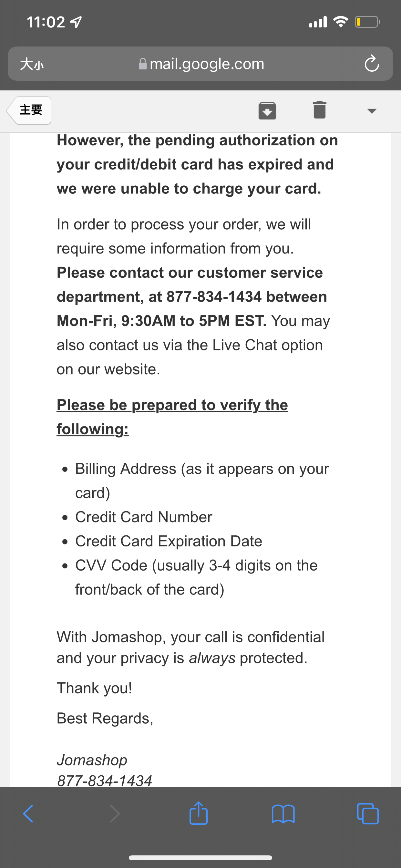Navigate back with Safari's back arrow
Image resolution: width=401 pixels, height=868 pixels.
click(x=28, y=814)
